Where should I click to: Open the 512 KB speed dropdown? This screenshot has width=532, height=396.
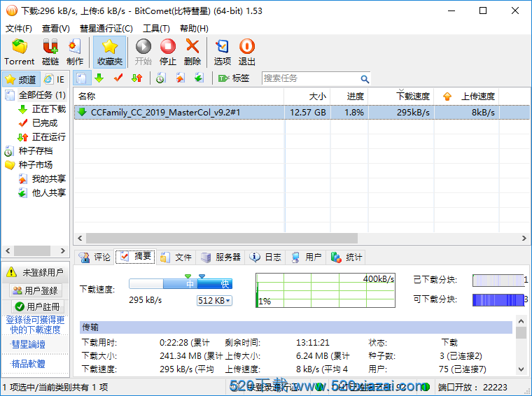click(214, 300)
